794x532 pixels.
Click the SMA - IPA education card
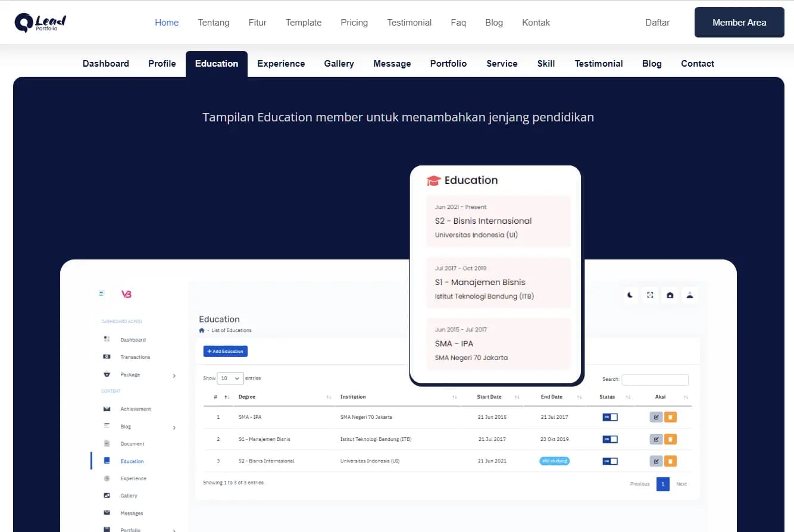click(499, 344)
